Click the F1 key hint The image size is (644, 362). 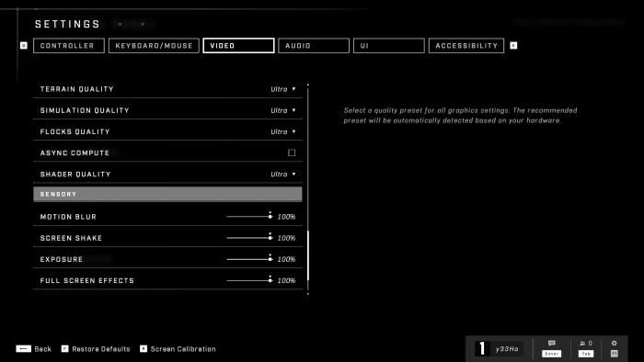(614, 354)
